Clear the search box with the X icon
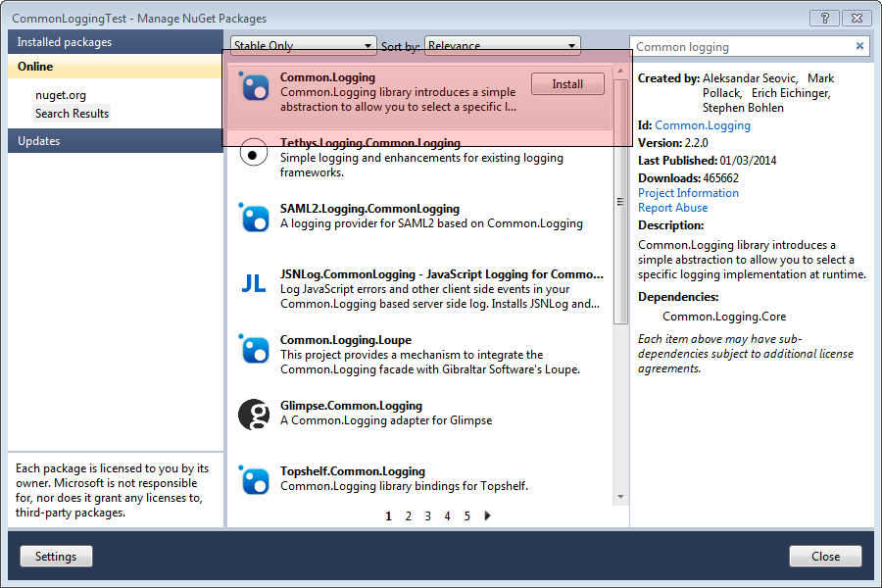This screenshot has width=882, height=588. (859, 46)
